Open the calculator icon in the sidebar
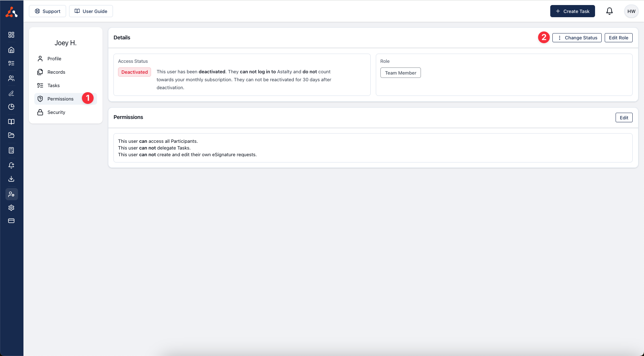The height and width of the screenshot is (356, 644). coord(11,150)
